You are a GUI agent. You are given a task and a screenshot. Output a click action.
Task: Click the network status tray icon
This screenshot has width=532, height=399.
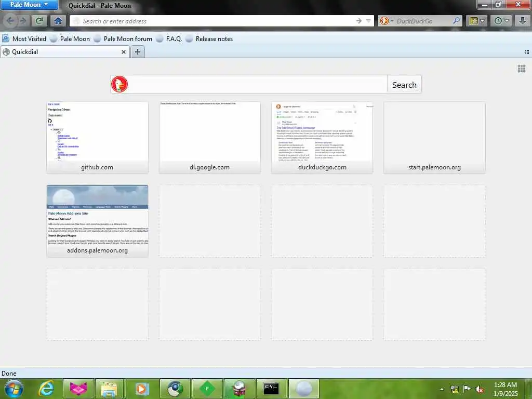[x=454, y=389]
